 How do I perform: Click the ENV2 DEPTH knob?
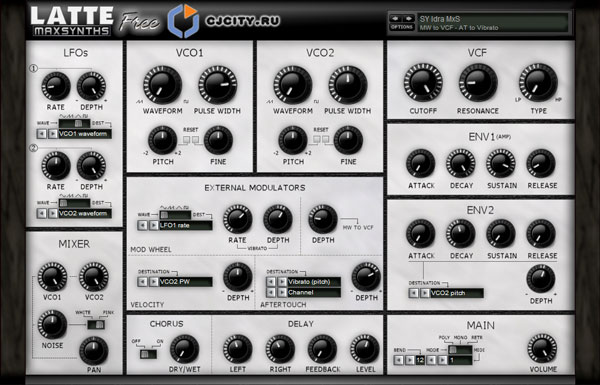(541, 279)
